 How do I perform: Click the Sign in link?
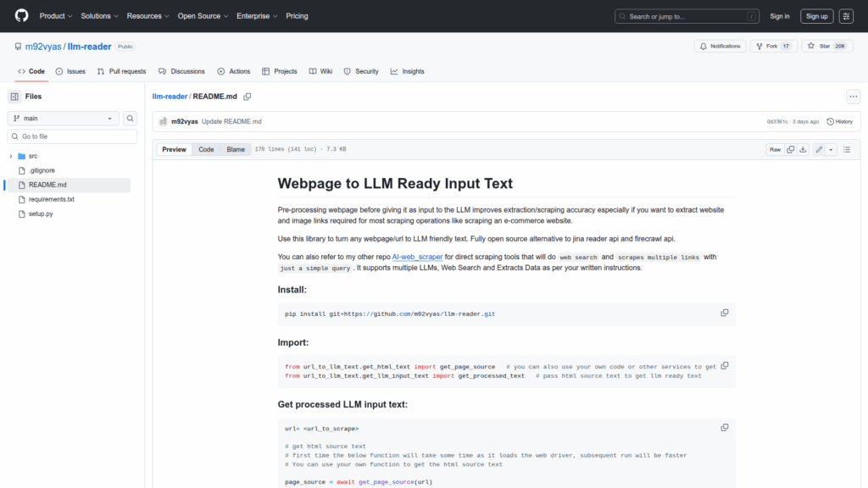tap(780, 16)
